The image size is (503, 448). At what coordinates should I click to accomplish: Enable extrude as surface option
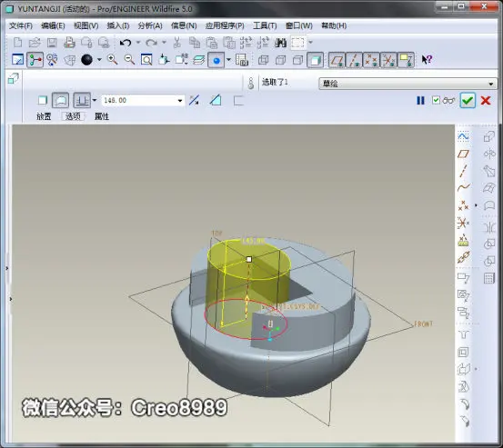point(60,100)
